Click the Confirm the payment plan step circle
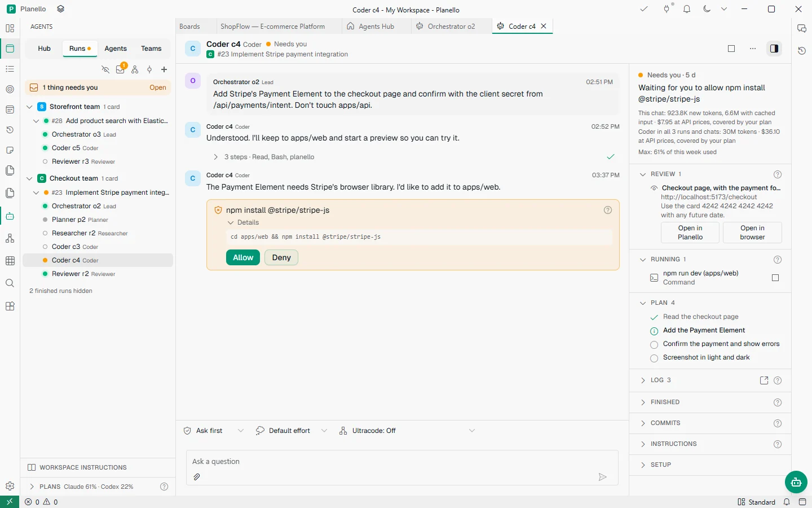Image resolution: width=812 pixels, height=508 pixels. (654, 344)
